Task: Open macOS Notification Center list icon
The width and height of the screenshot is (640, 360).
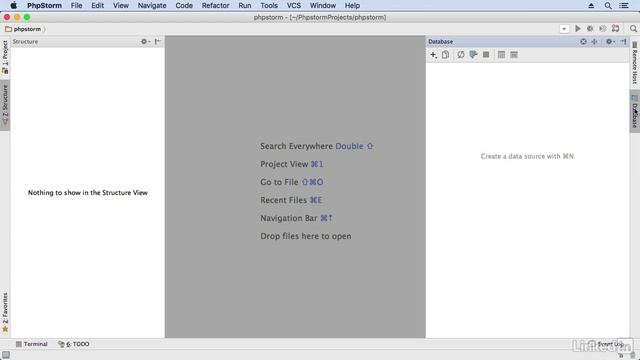Action: tap(624, 5)
